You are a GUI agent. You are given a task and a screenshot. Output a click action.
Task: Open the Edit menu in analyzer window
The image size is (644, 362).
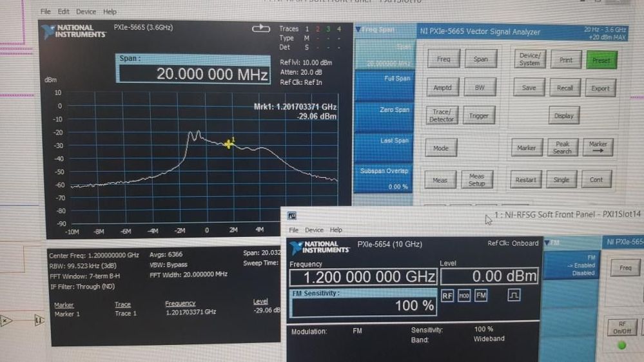pyautogui.click(x=63, y=12)
